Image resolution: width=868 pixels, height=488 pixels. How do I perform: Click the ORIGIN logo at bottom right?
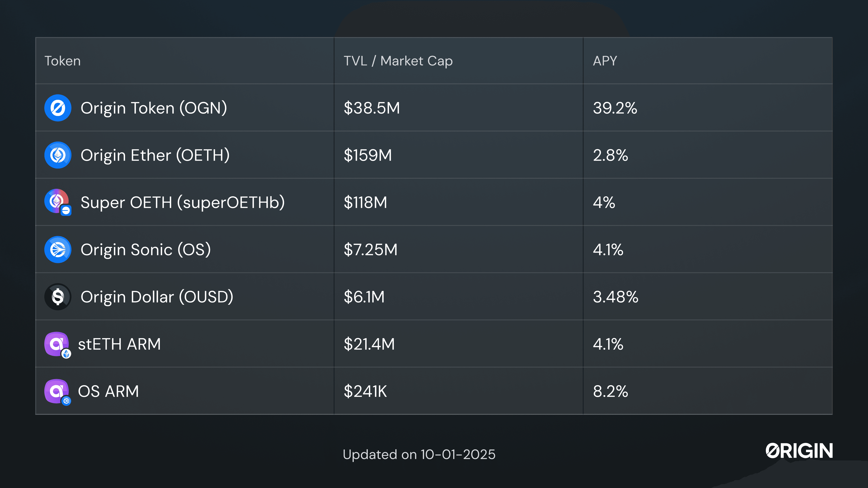pyautogui.click(x=799, y=451)
